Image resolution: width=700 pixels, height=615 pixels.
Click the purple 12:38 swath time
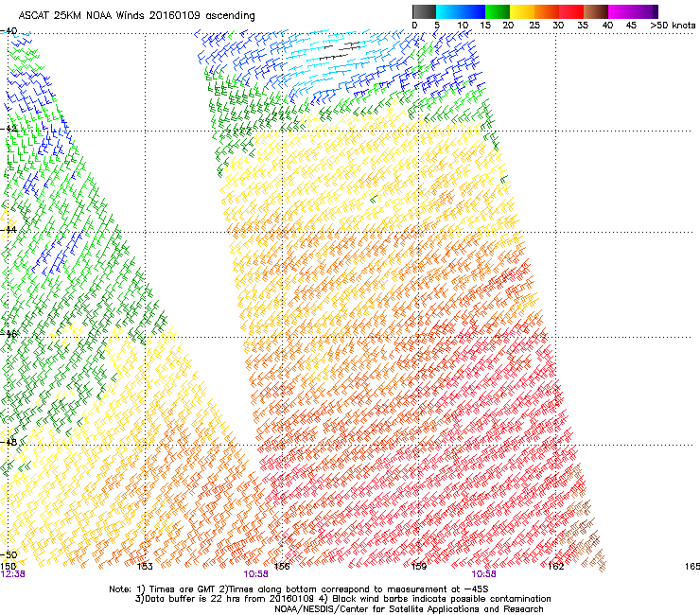pyautogui.click(x=12, y=574)
